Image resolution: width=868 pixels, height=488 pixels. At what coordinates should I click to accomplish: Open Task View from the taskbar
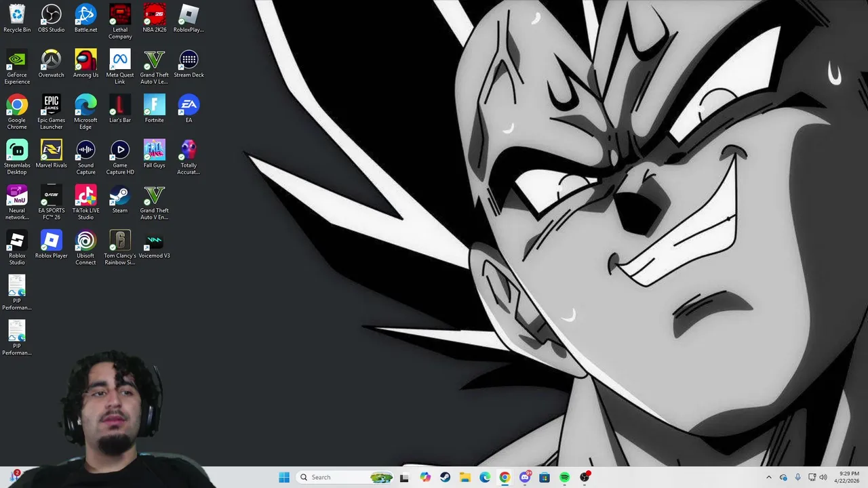(x=405, y=477)
